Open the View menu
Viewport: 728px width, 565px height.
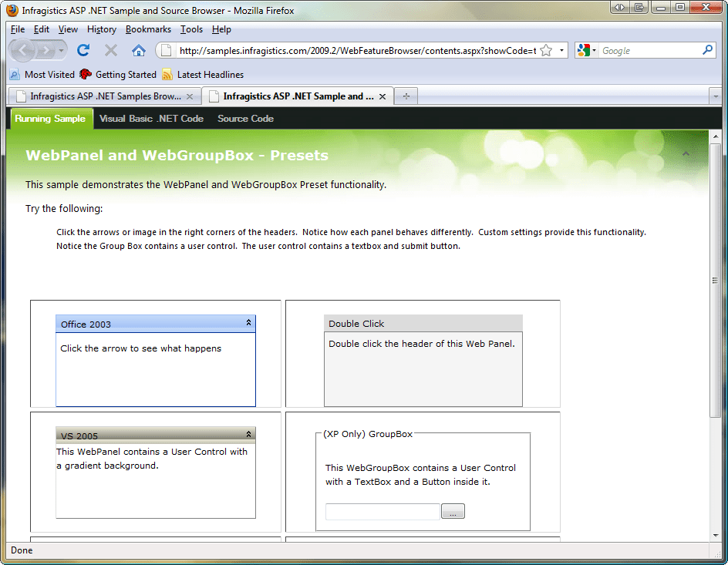click(x=68, y=29)
